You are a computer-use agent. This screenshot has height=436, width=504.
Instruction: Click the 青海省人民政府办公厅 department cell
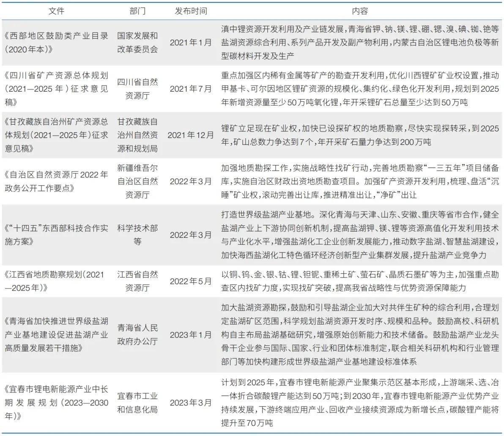click(x=137, y=335)
